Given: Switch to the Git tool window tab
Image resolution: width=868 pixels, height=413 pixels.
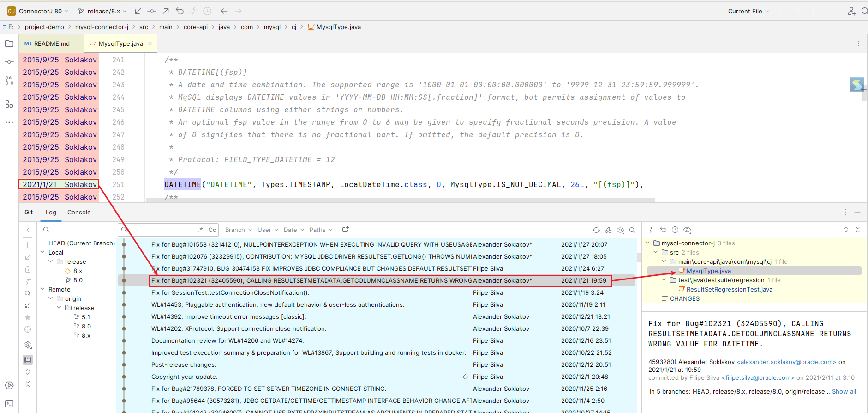Looking at the screenshot, I should (x=29, y=212).
